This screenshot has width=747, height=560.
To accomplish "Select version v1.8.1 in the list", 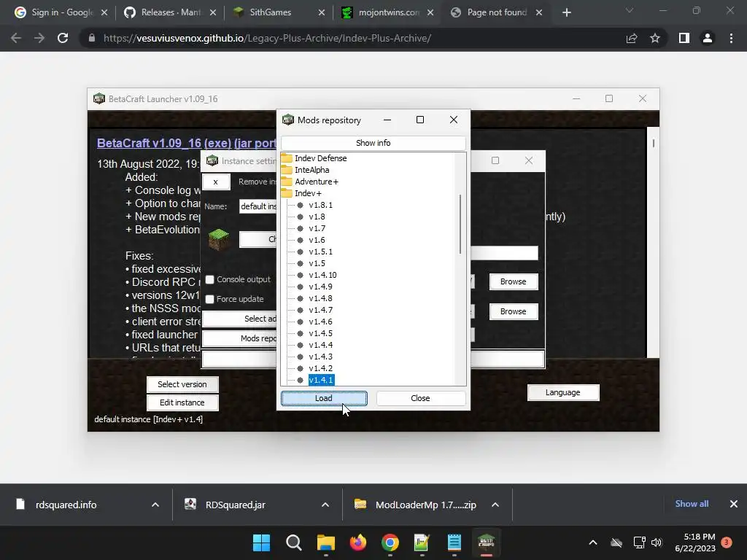I will pyautogui.click(x=320, y=205).
